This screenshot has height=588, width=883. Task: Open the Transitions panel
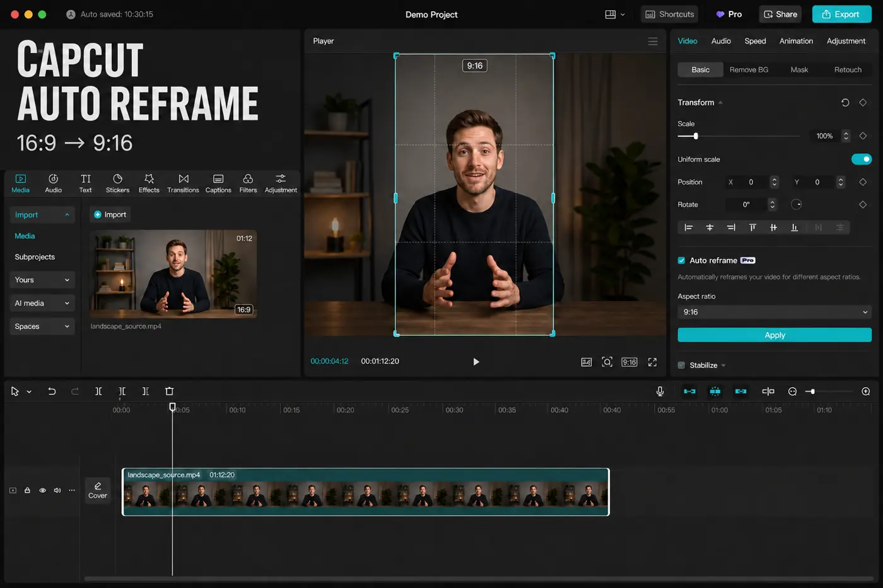click(183, 183)
